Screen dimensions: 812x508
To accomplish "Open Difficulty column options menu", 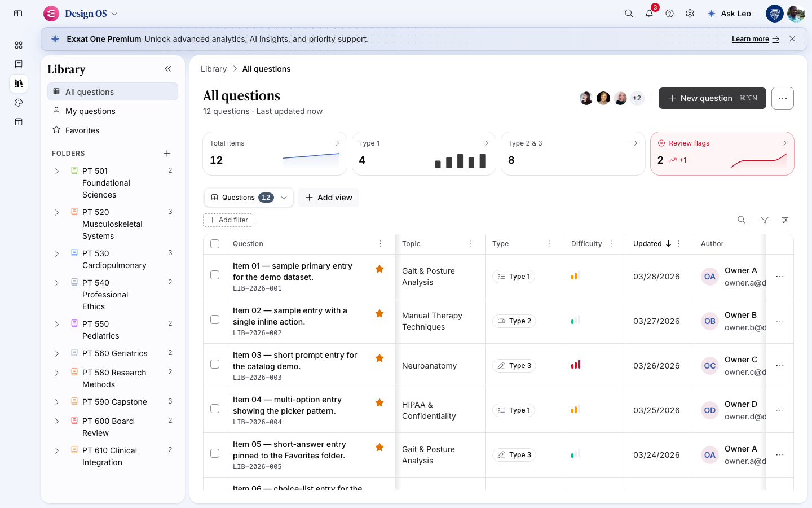I will click(x=611, y=244).
